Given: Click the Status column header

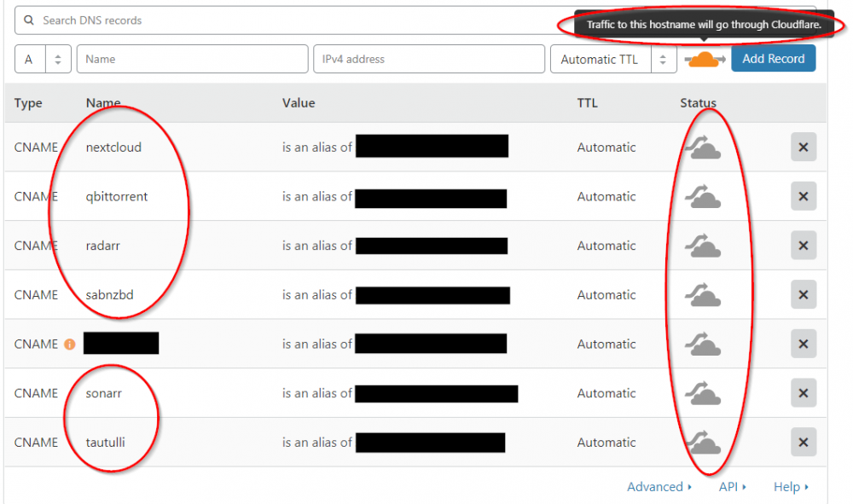Looking at the screenshot, I should [x=698, y=102].
